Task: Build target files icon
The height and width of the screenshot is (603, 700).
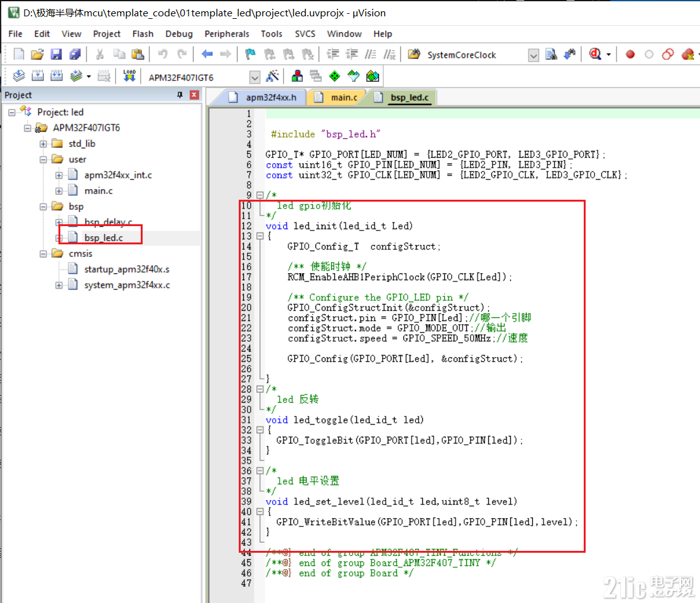Action: coord(38,76)
